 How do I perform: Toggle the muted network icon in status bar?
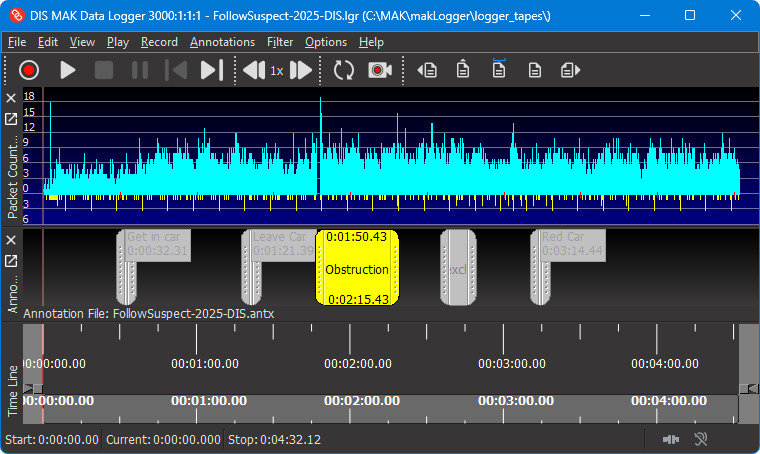pos(701,439)
